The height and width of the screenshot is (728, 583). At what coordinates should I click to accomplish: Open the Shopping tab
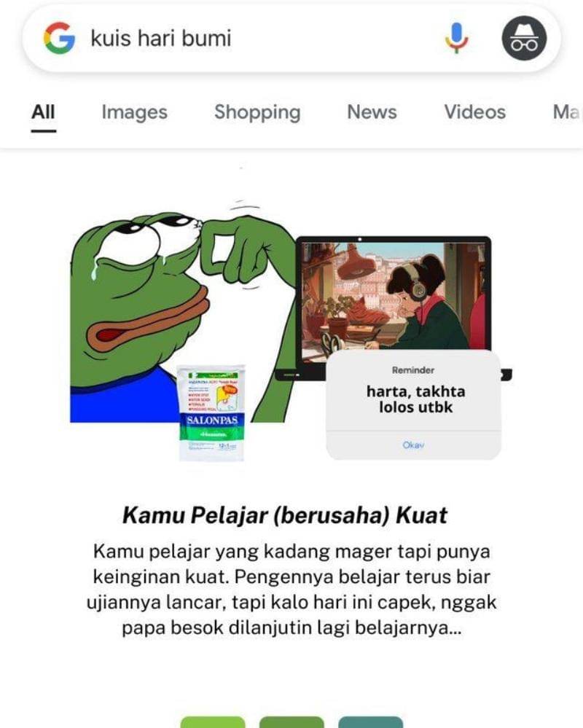coord(258,112)
